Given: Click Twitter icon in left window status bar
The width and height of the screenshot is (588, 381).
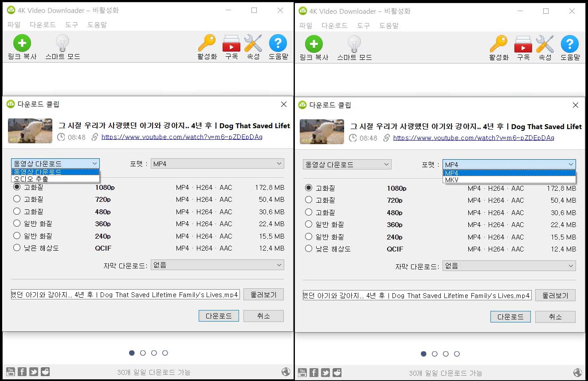Looking at the screenshot, I should point(33,372).
